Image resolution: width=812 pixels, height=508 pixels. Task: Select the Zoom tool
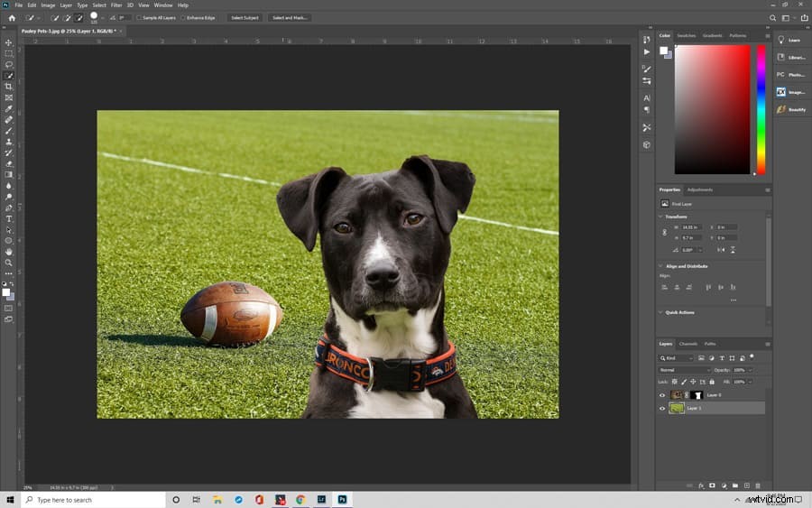(x=9, y=263)
